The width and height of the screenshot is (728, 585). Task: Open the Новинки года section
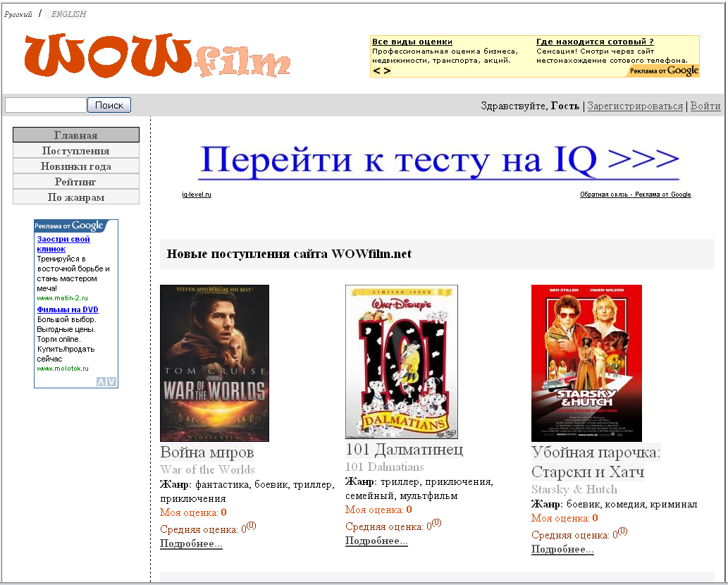(75, 166)
